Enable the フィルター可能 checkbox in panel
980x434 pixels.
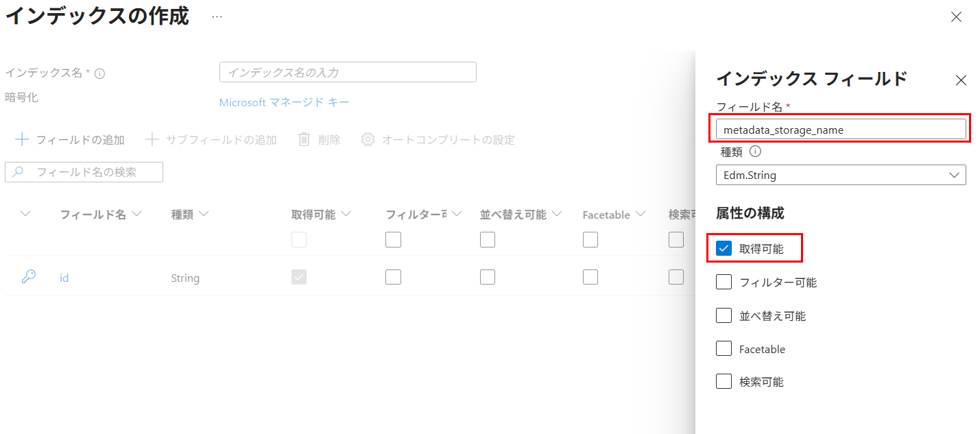[724, 282]
